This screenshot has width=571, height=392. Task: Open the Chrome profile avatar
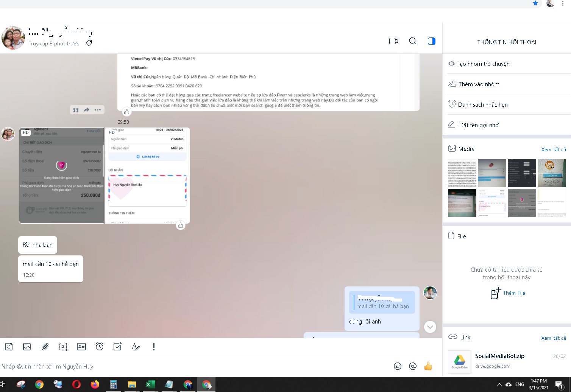click(550, 3)
